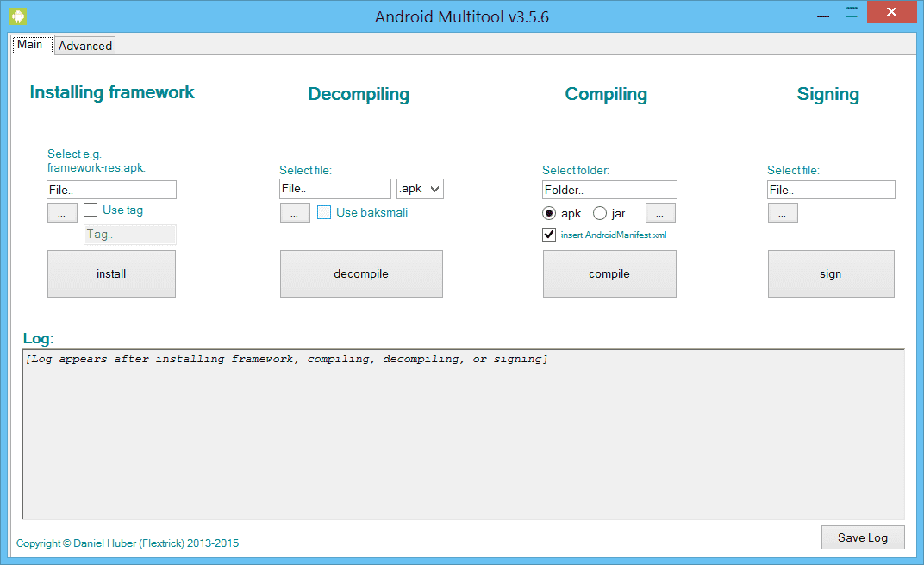Click the sign button
This screenshot has width=924, height=565.
pyautogui.click(x=831, y=274)
